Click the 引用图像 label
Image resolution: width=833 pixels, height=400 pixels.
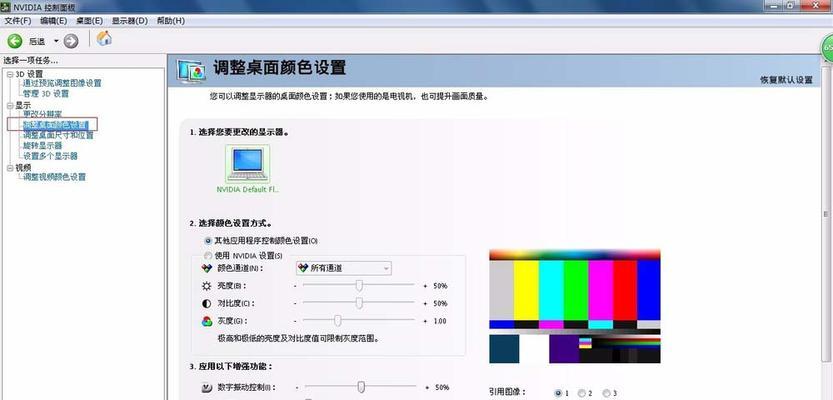click(507, 392)
